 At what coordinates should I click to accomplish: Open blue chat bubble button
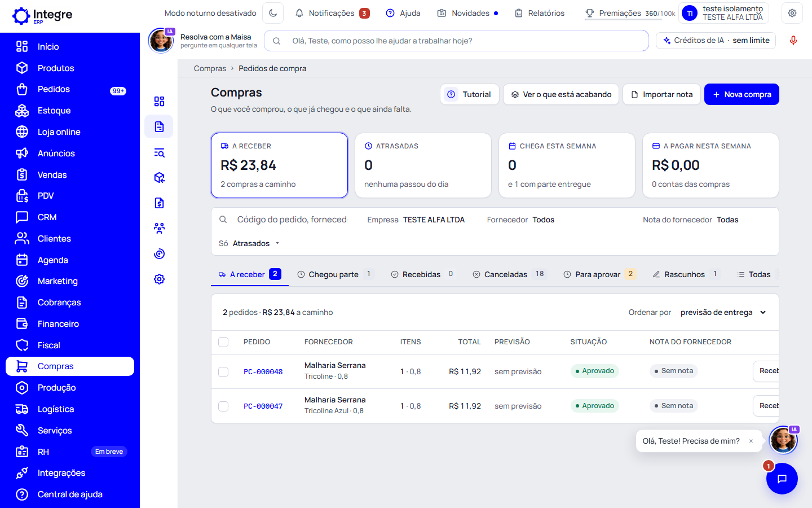click(782, 479)
